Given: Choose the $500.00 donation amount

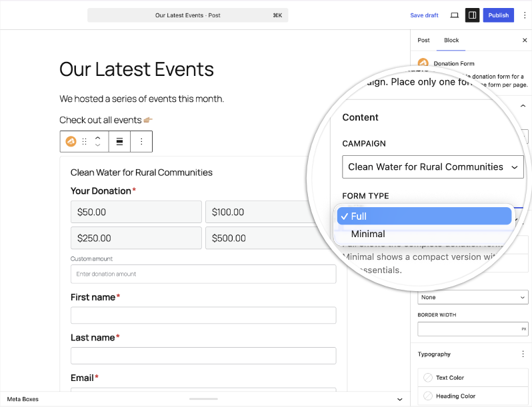Looking at the screenshot, I should [x=265, y=238].
